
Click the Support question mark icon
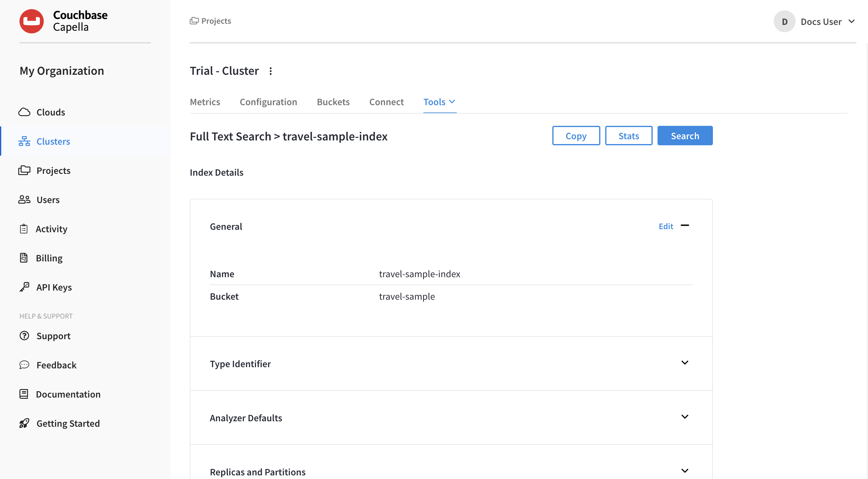[24, 336]
